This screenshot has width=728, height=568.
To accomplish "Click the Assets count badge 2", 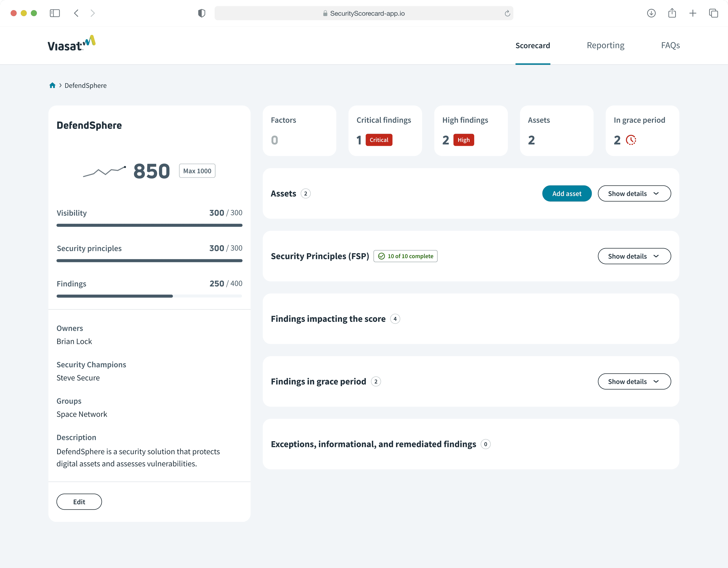I will coord(306,194).
